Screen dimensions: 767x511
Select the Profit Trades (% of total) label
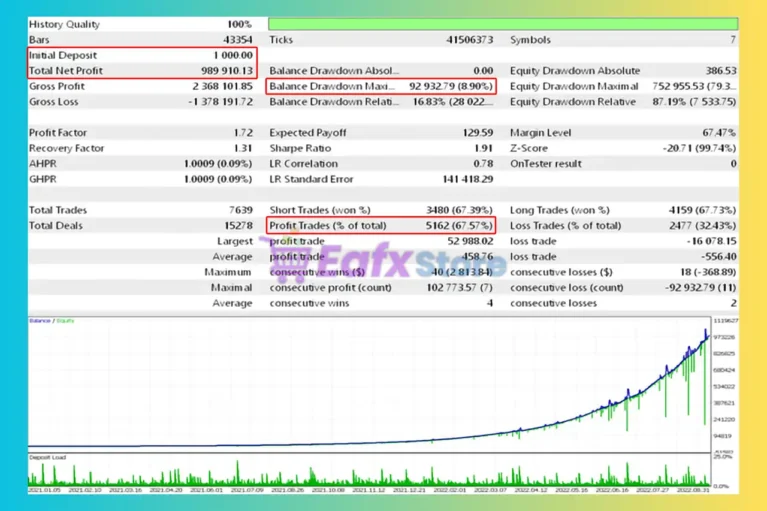[328, 225]
